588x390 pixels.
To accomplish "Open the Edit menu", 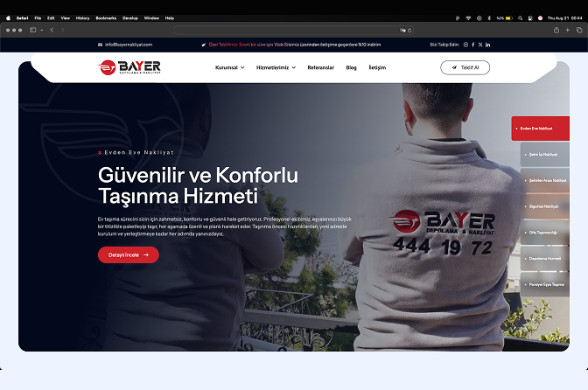I will (x=51, y=18).
